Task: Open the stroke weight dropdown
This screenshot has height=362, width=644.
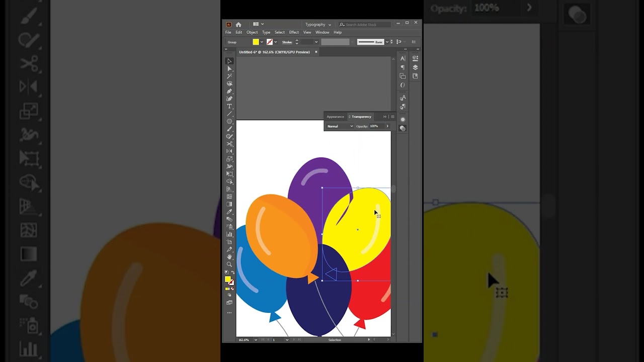Action: (316, 42)
